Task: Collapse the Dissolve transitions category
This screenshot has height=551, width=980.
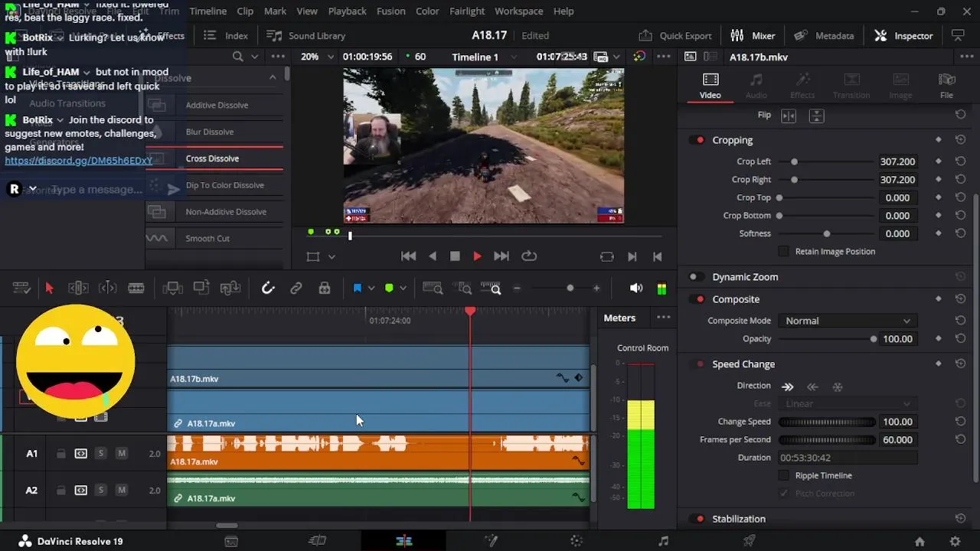Action: (x=272, y=78)
